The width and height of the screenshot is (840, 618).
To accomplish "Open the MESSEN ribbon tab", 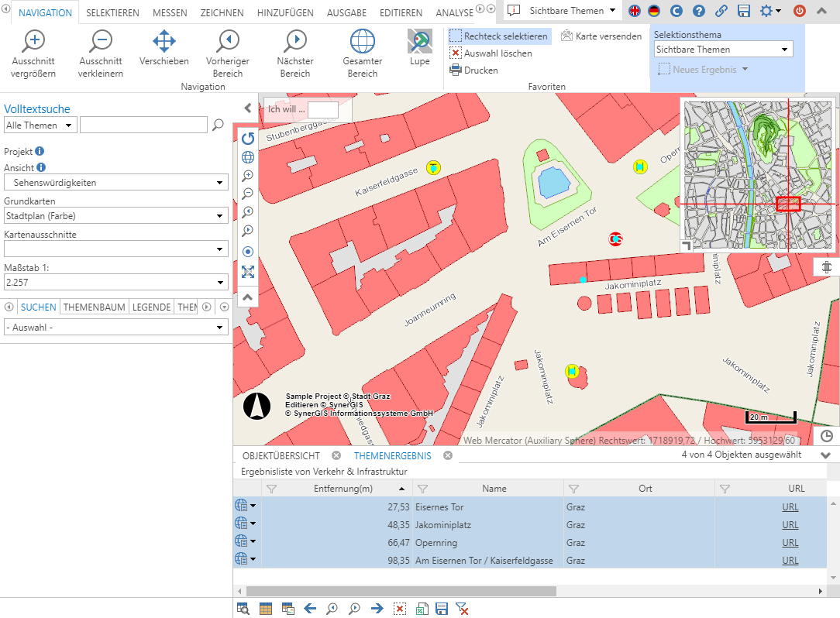I will pos(170,13).
